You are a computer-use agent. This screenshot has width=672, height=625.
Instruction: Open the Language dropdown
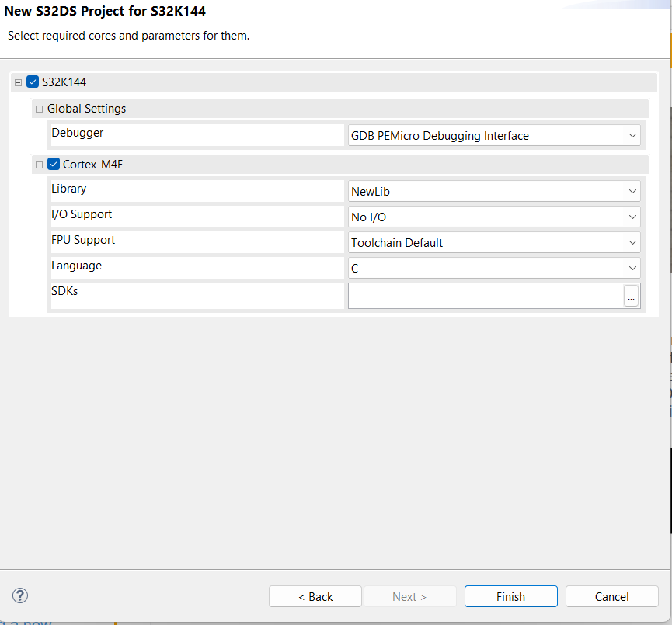pyautogui.click(x=494, y=269)
